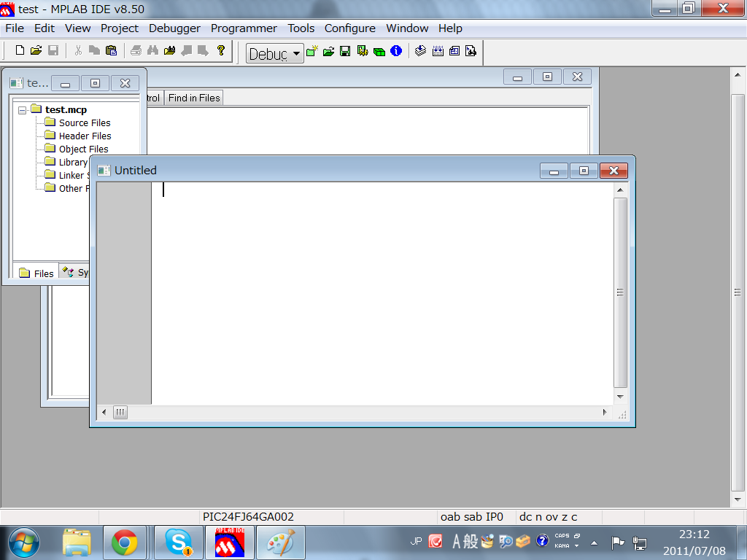
Task: Maximize the Output window behind the editor
Action: coord(547,77)
